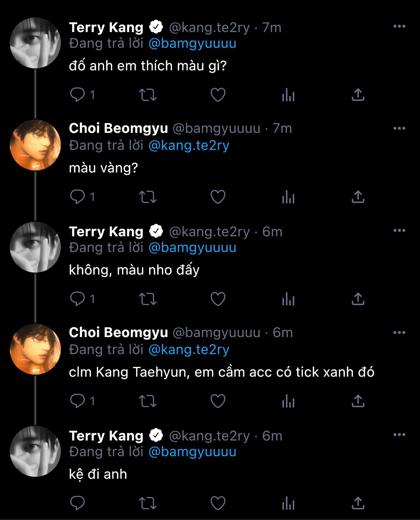This screenshot has width=420, height=520.
Task: View analytics of "clm Kang Taehyun" tweet
Action: click(x=288, y=401)
